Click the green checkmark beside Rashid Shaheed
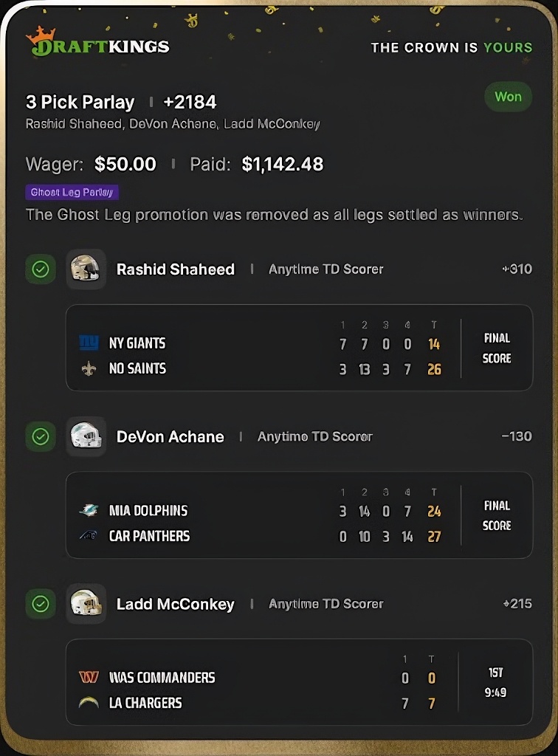 tap(41, 269)
